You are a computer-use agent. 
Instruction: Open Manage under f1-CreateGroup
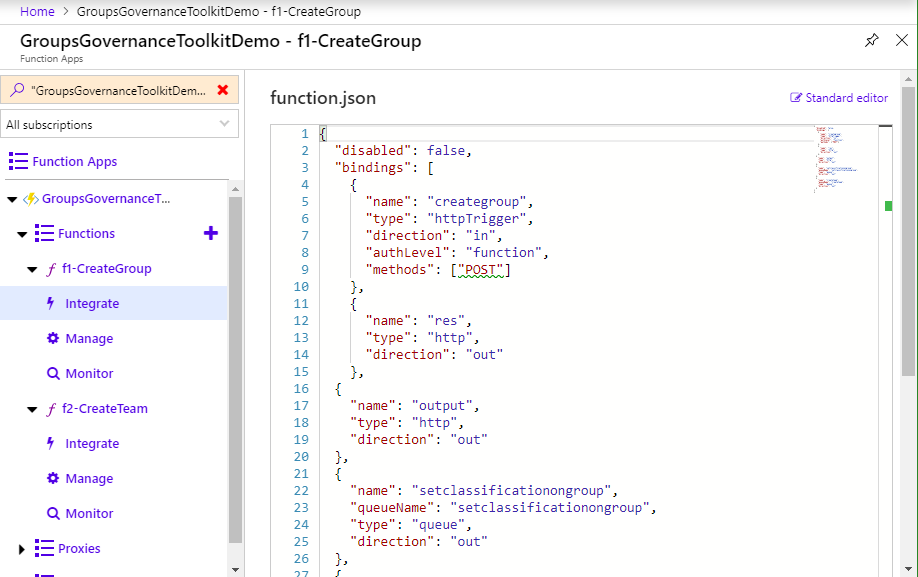(89, 338)
